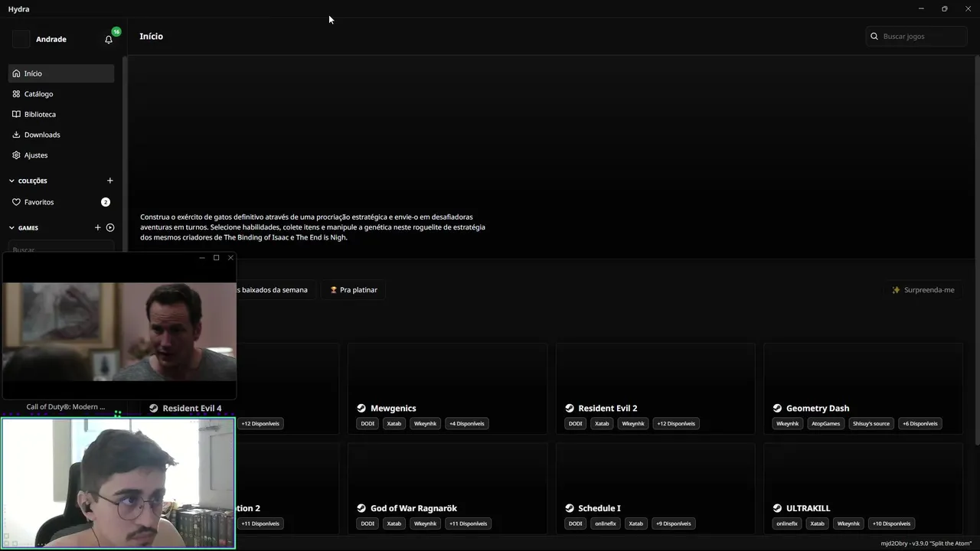This screenshot has height=551, width=980.
Task: Click the trophy icon on Pra platinar
Action: 334,290
